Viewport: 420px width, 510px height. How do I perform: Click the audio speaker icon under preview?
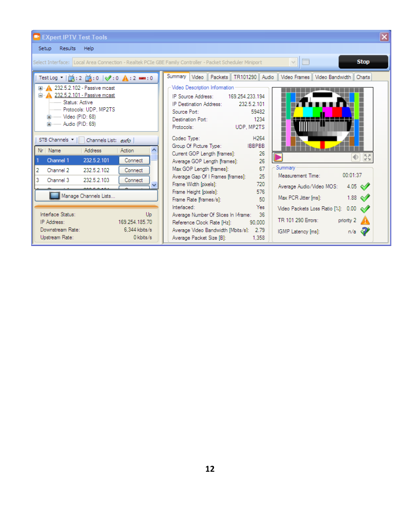[x=356, y=158]
